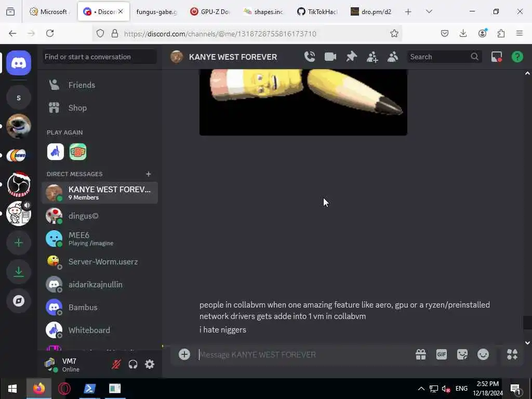Open direct message with Whiteboard

click(x=100, y=330)
